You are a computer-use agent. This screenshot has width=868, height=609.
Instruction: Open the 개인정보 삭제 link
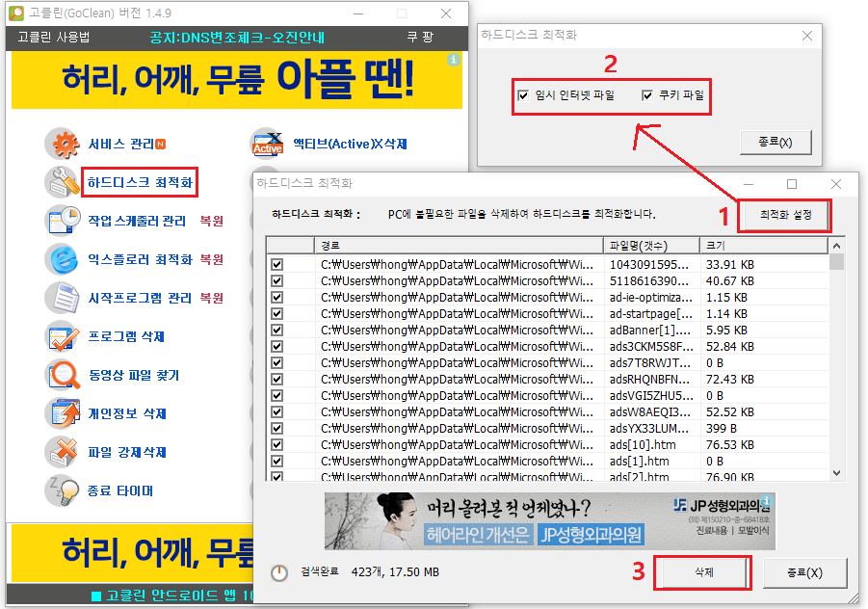pos(127,413)
